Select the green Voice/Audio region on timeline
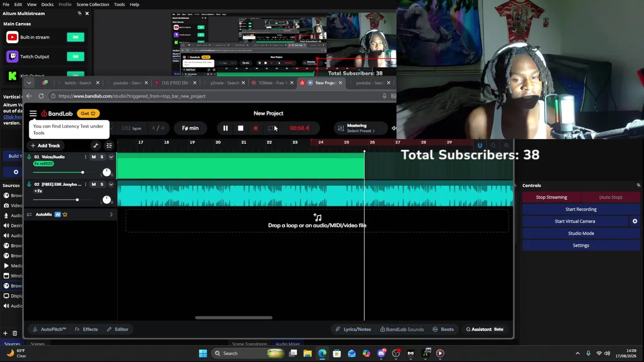 [x=241, y=166]
